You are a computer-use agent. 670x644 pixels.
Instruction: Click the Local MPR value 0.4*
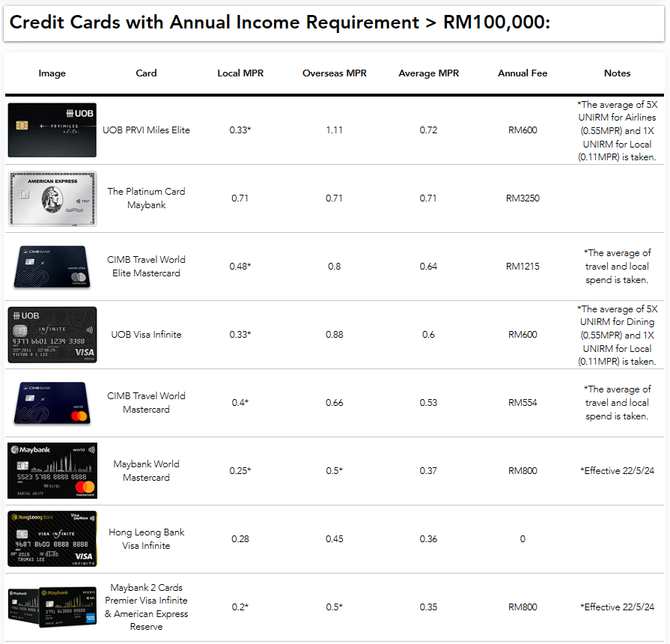tap(240, 403)
